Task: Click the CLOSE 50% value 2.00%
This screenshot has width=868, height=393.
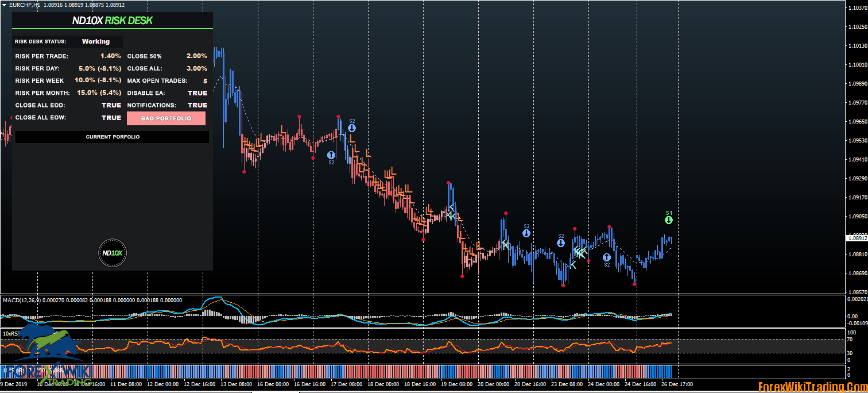Action: tap(197, 56)
